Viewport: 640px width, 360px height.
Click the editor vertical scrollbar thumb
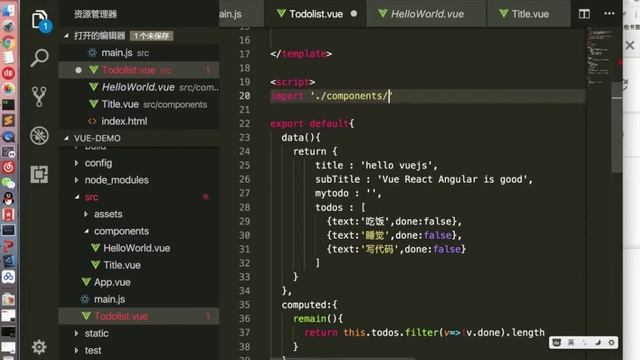tap(617, 127)
